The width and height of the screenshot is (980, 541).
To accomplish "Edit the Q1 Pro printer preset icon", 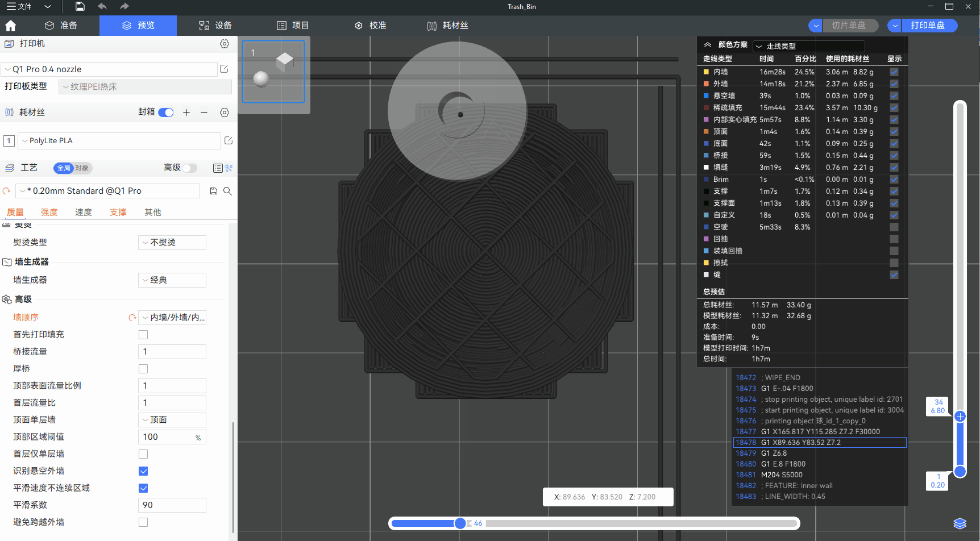I will click(x=225, y=69).
